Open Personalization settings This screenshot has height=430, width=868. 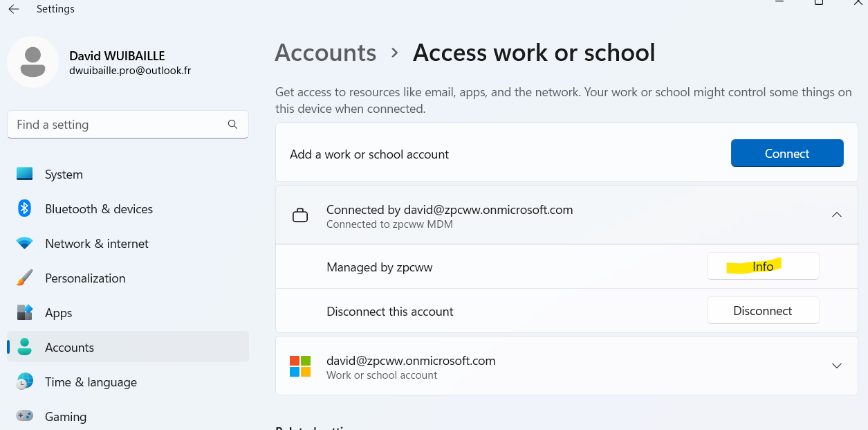point(128,278)
